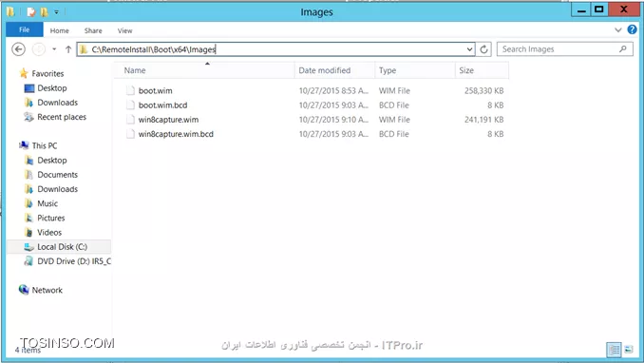Click the Network globe icon
Viewport: 644px width, 363px height.
pyautogui.click(x=24, y=290)
